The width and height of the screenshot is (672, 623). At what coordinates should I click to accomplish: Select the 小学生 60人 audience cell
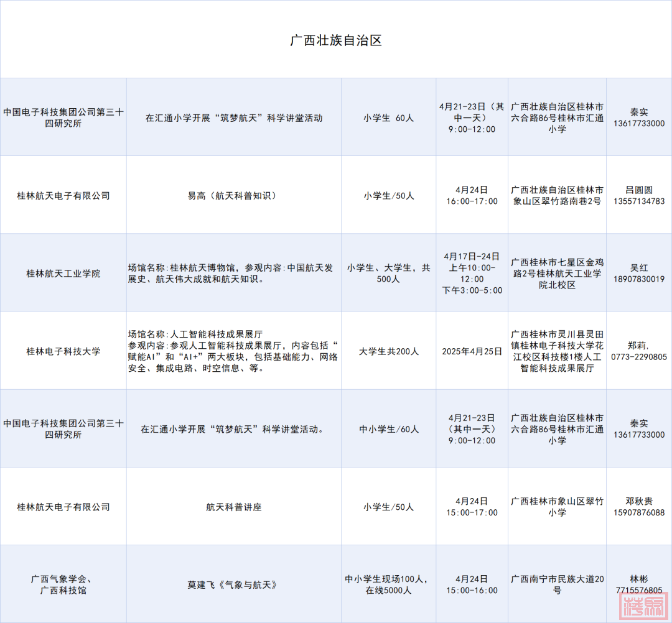pyautogui.click(x=389, y=118)
